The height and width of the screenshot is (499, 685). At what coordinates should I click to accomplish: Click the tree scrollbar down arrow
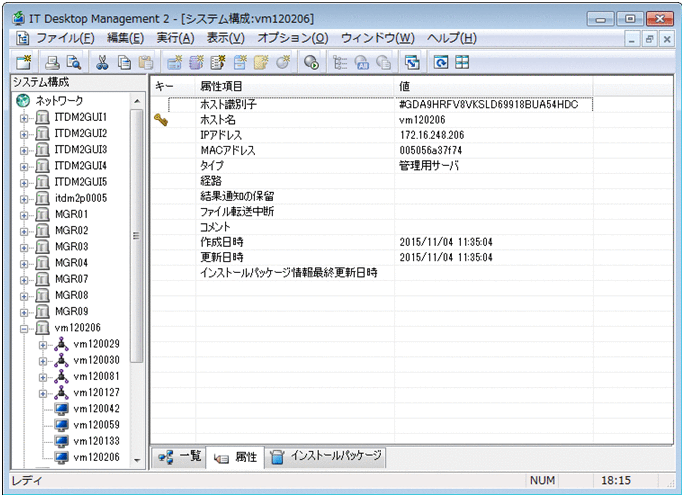point(137,460)
